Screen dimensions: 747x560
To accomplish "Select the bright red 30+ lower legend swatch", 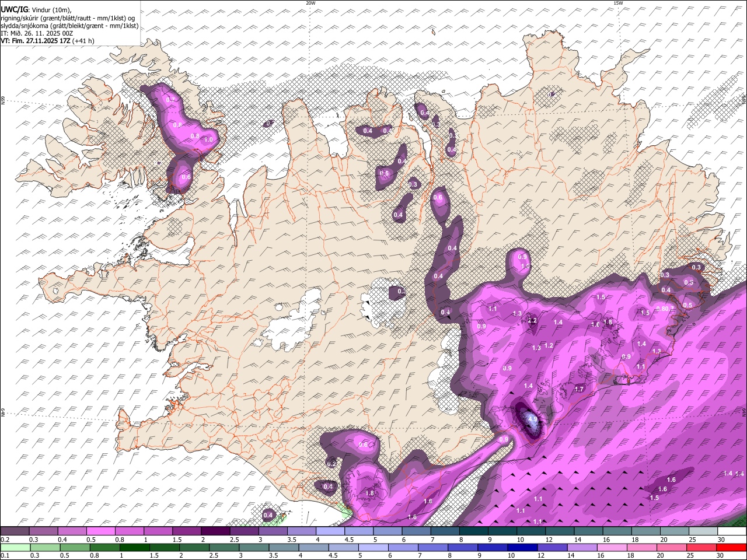I will pyautogui.click(x=732, y=548).
